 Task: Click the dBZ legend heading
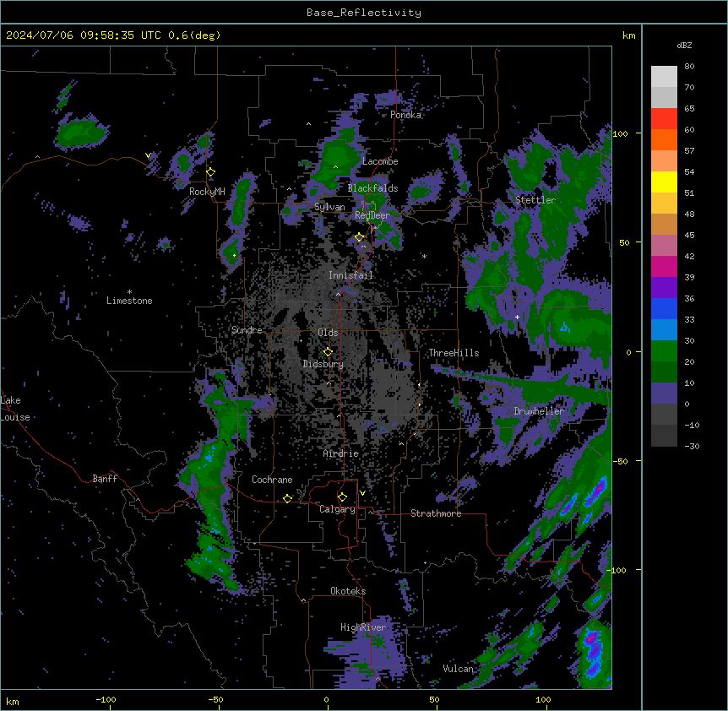pyautogui.click(x=684, y=46)
